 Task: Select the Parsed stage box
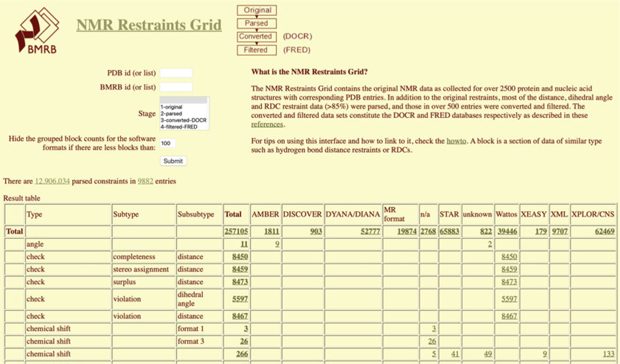[257, 23]
